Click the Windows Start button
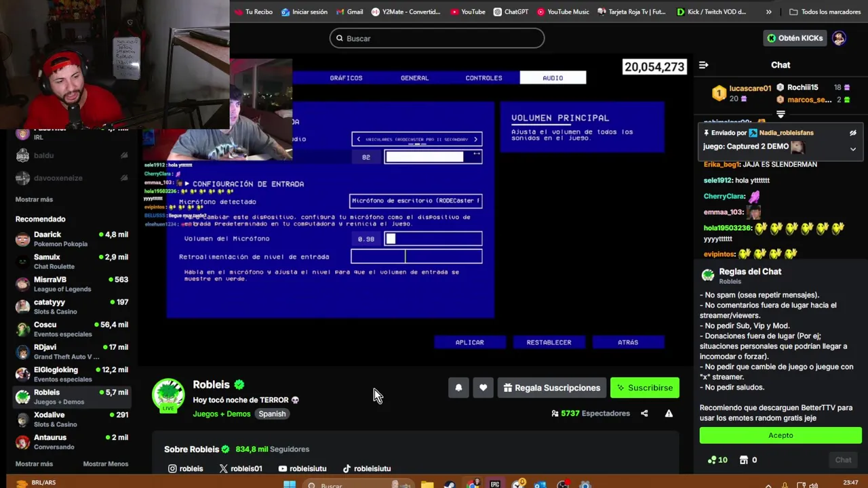Viewport: 868px width, 488px height. click(x=290, y=484)
